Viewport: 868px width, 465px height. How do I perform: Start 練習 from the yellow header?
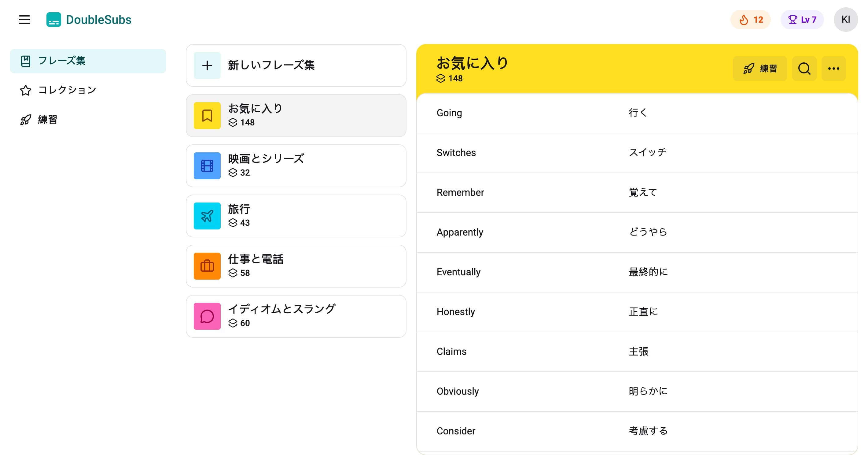(x=760, y=69)
